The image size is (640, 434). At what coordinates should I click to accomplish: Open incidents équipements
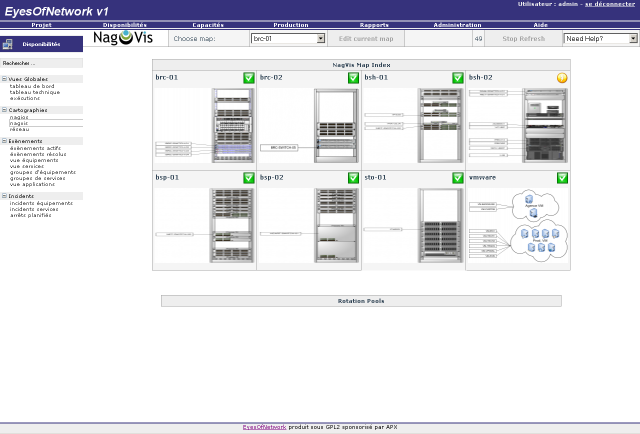41,203
